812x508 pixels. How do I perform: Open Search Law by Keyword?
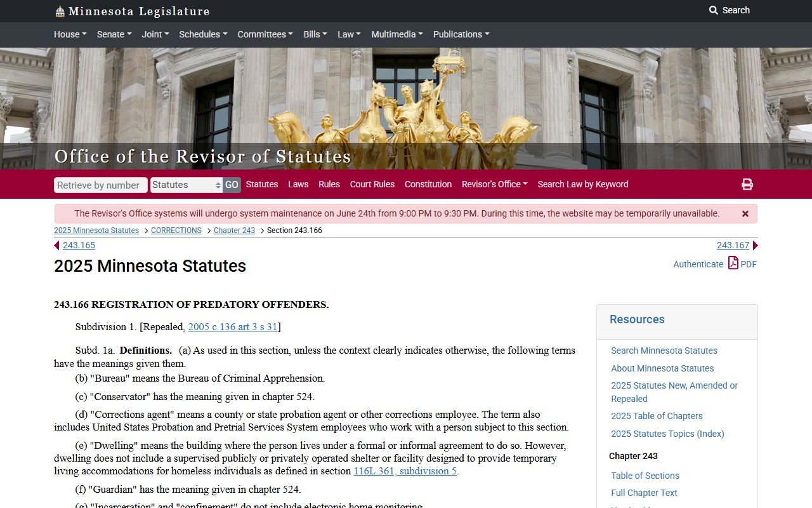coord(583,184)
